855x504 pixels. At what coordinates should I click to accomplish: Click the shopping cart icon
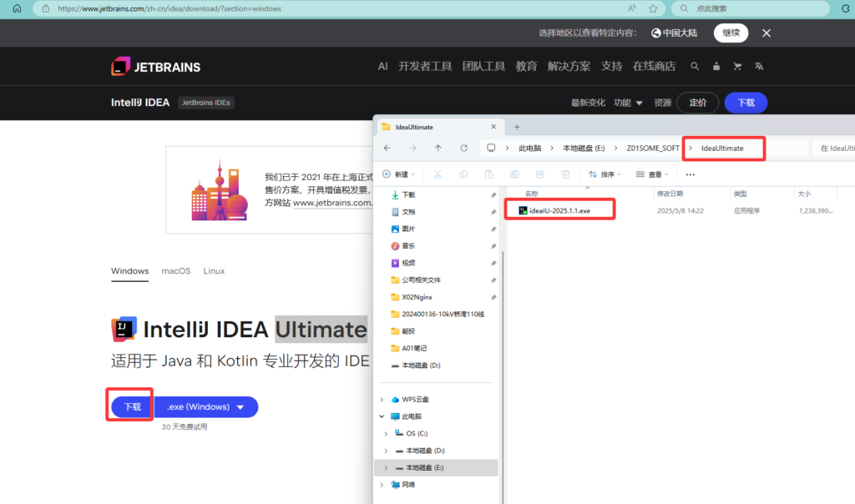[x=737, y=67]
